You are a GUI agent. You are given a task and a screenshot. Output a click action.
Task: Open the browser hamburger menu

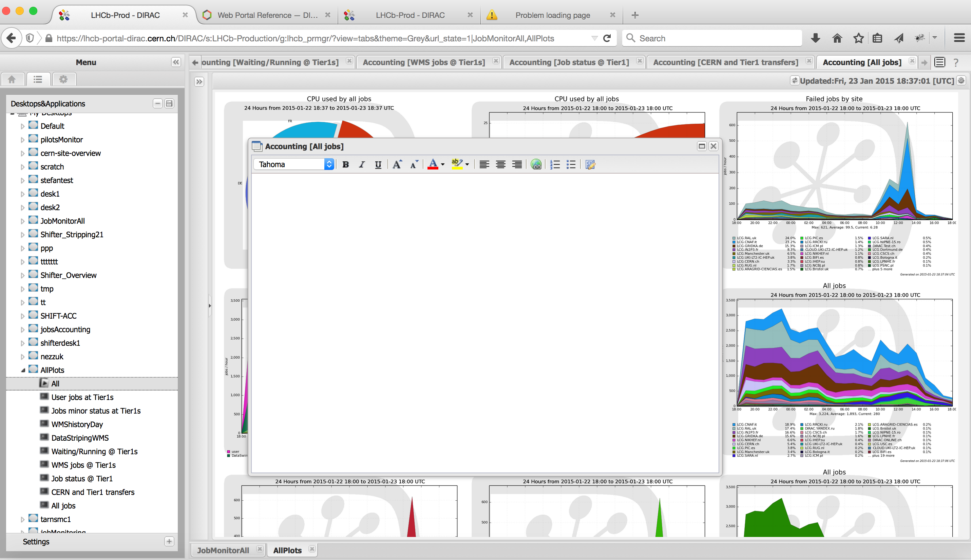pyautogui.click(x=959, y=38)
